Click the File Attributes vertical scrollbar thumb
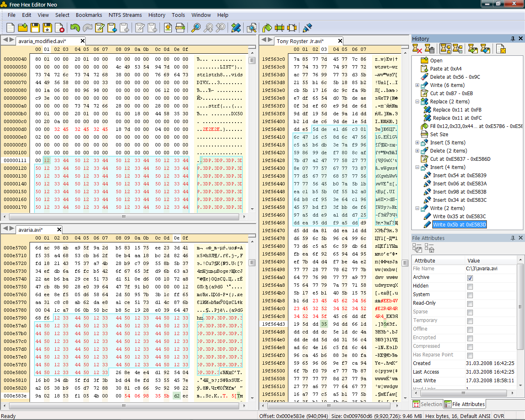The width and height of the screenshot is (525, 420). pos(520,308)
